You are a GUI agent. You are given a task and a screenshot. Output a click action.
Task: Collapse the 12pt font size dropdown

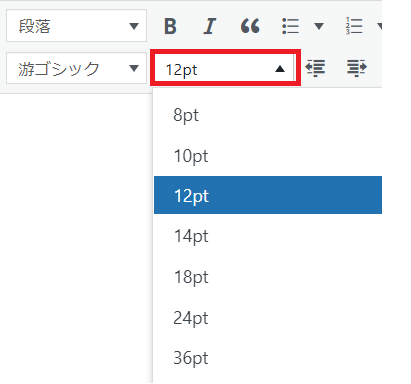coord(225,68)
